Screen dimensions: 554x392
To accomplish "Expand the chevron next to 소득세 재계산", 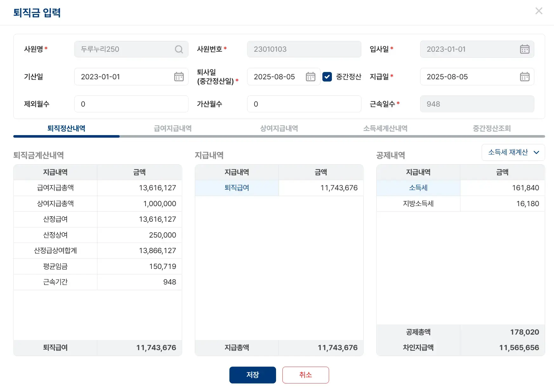I will [x=537, y=153].
